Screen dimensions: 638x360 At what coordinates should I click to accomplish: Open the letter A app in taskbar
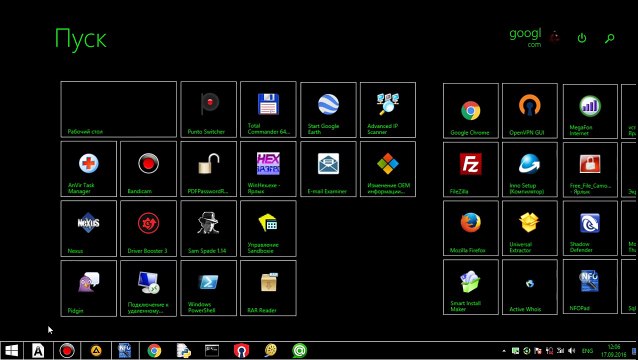click(x=38, y=351)
